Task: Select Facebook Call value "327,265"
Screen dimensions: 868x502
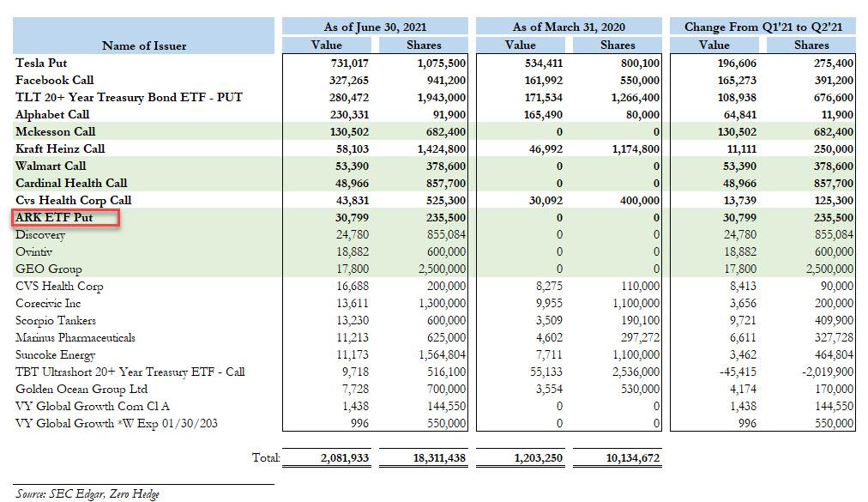Action: (349, 81)
